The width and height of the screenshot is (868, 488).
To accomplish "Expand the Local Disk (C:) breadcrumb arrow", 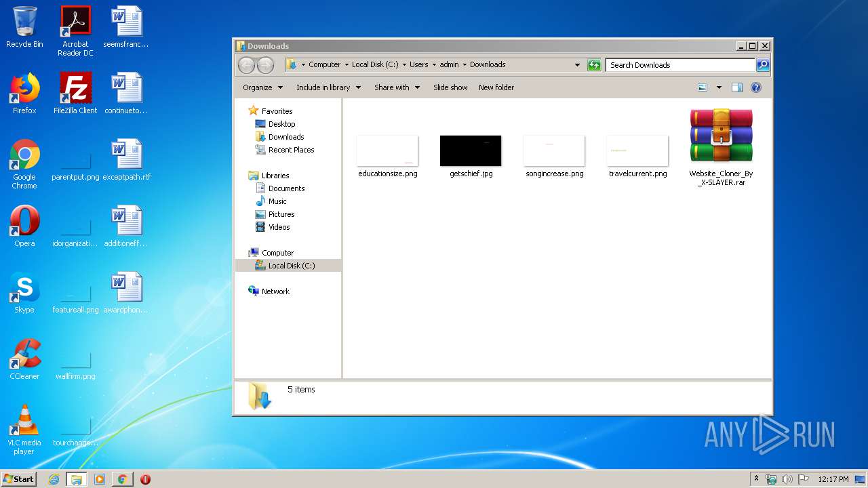I will pos(404,65).
